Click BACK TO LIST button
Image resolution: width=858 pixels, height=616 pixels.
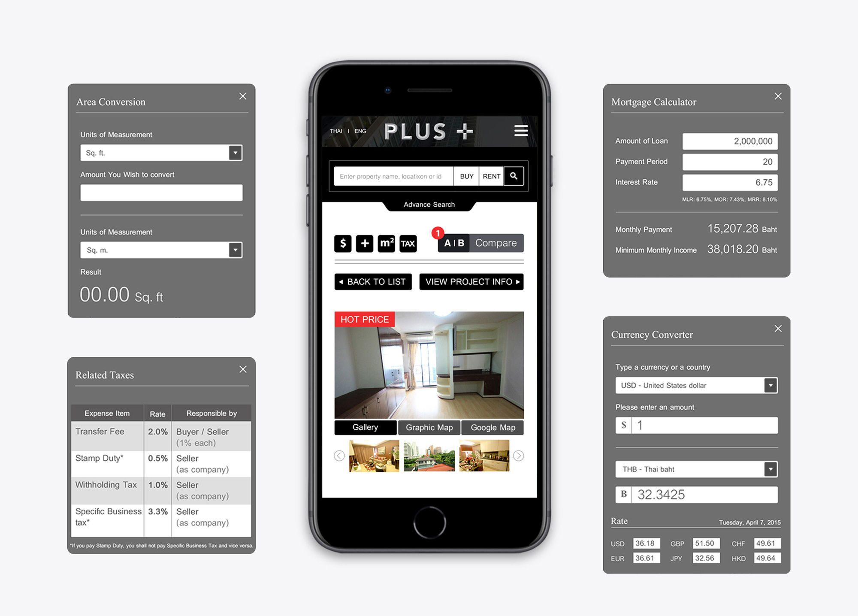coord(378,281)
